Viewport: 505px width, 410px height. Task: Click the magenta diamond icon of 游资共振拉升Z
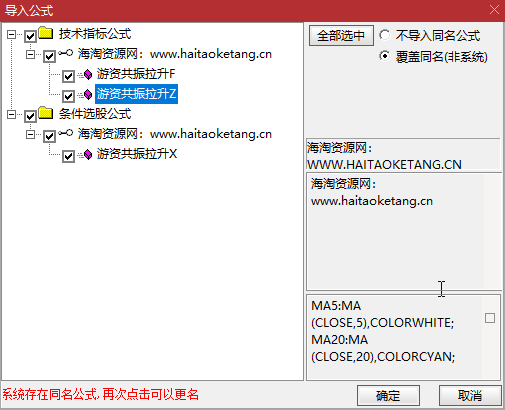pos(88,95)
